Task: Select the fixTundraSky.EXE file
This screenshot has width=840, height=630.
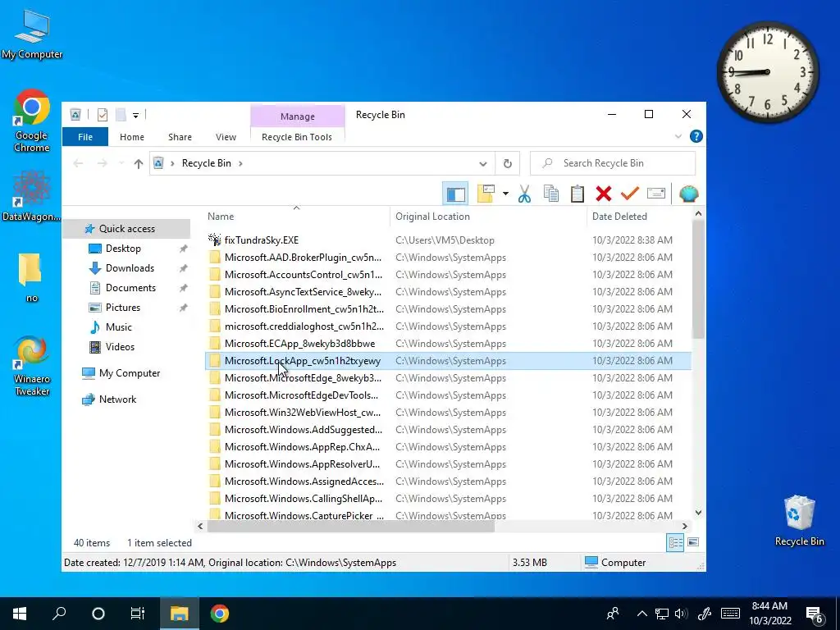Action: [x=448, y=240]
